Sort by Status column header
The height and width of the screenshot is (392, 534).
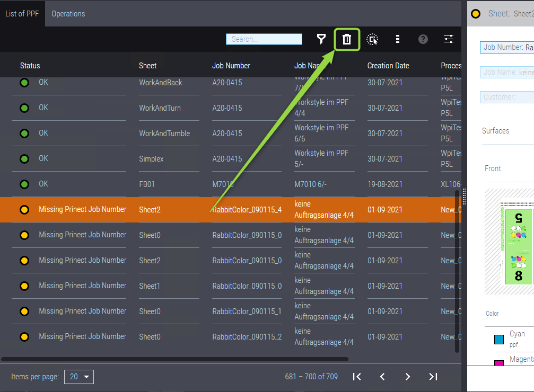coord(30,66)
